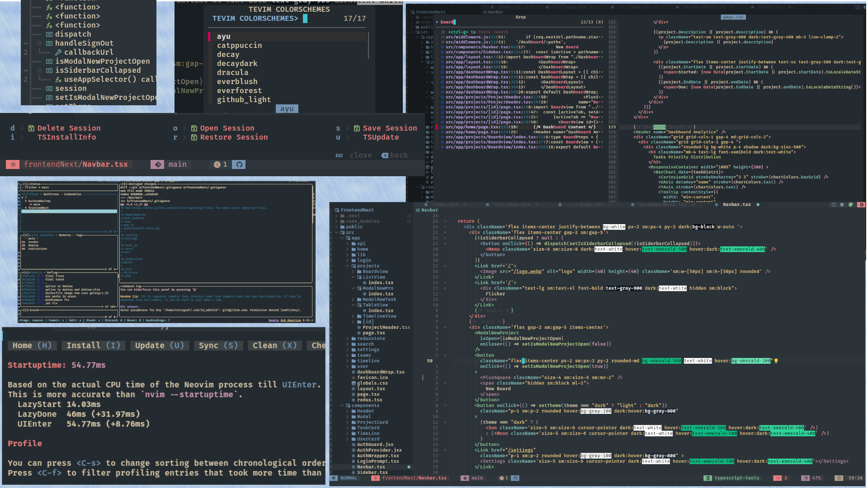868x488 pixels.
Task: Toggle the fold chevron at relative line 6 div
Action: 445,328
